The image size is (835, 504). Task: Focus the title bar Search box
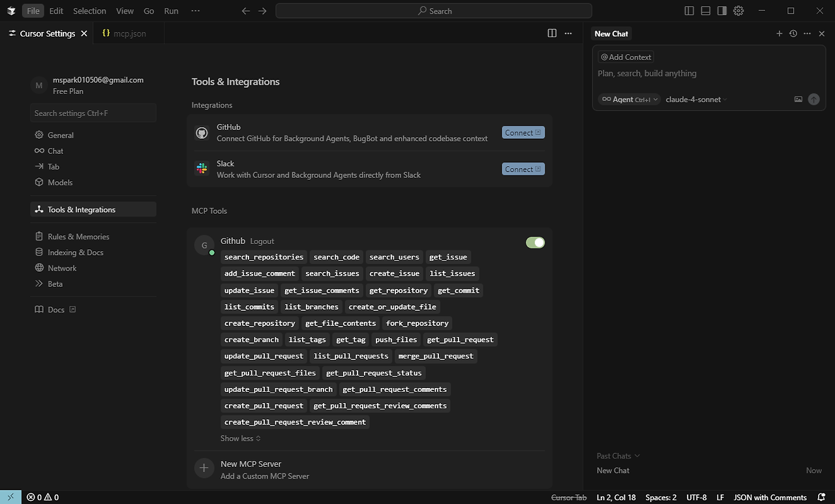(x=434, y=11)
